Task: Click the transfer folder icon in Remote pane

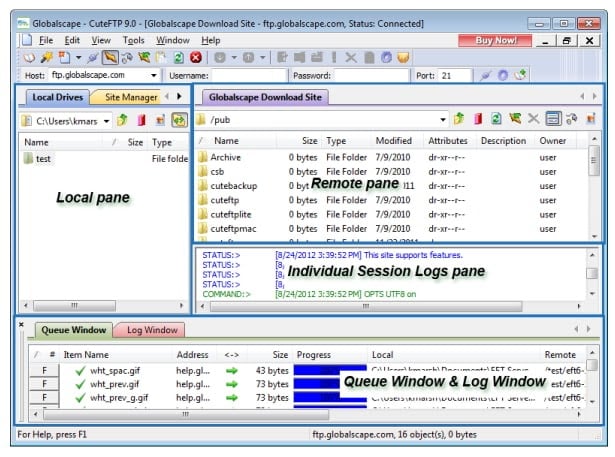Action: click(515, 118)
